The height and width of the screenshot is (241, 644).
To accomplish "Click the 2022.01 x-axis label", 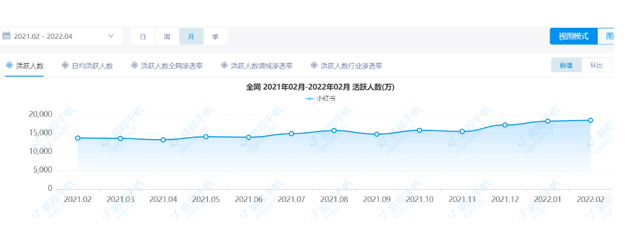I will [548, 200].
